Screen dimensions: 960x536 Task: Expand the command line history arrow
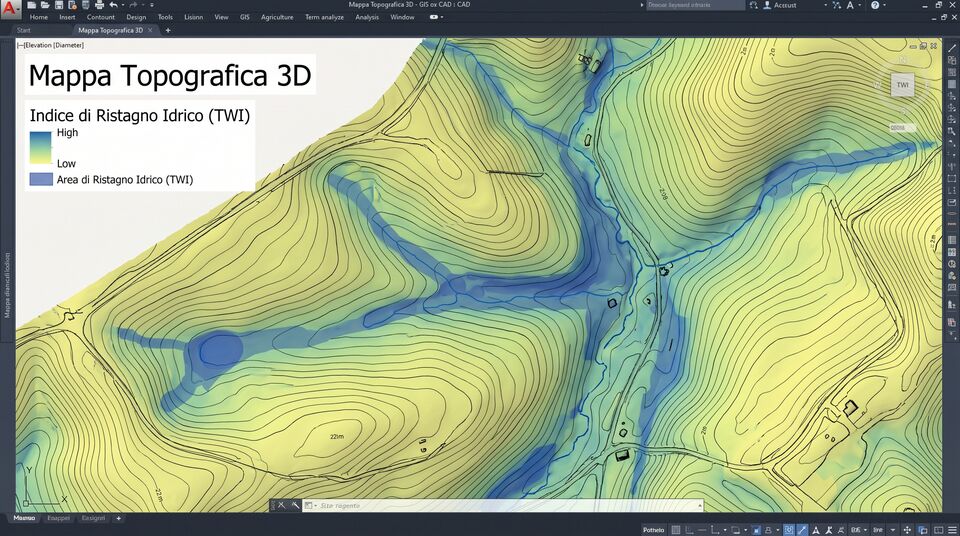[x=700, y=505]
